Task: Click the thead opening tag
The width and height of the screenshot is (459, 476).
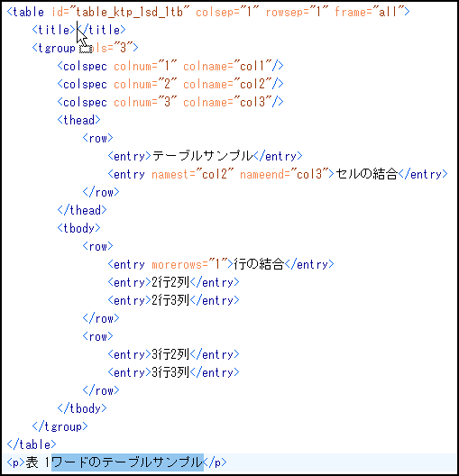Action: (79, 120)
